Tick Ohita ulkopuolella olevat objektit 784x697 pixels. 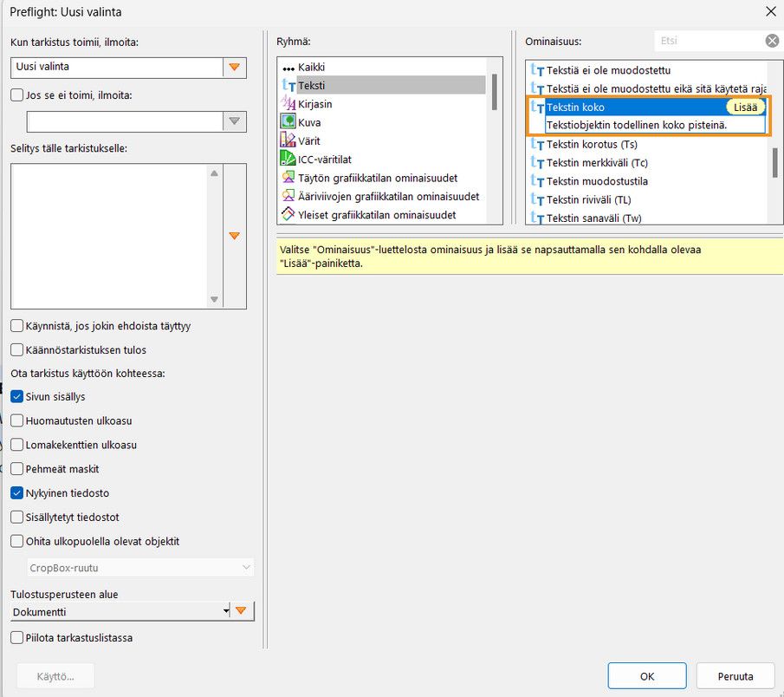[16, 541]
